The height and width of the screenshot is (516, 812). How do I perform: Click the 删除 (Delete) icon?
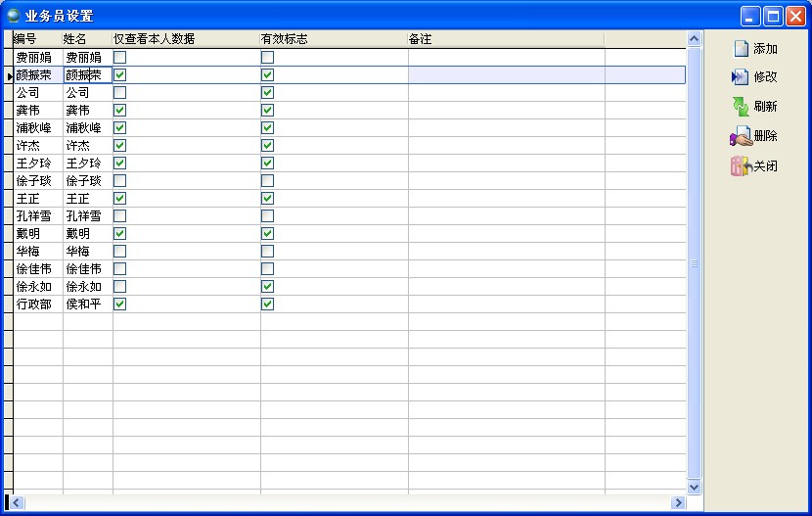click(x=741, y=137)
